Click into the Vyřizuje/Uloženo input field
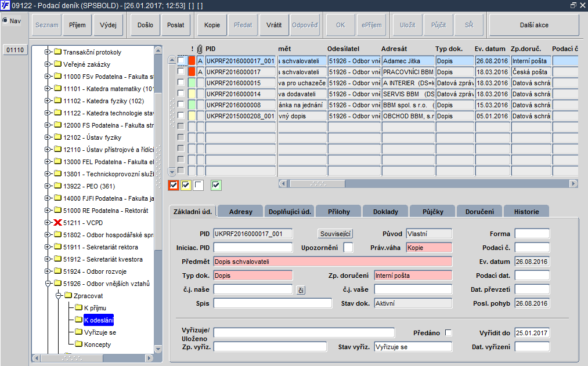The height and width of the screenshot is (366, 588). click(304, 332)
